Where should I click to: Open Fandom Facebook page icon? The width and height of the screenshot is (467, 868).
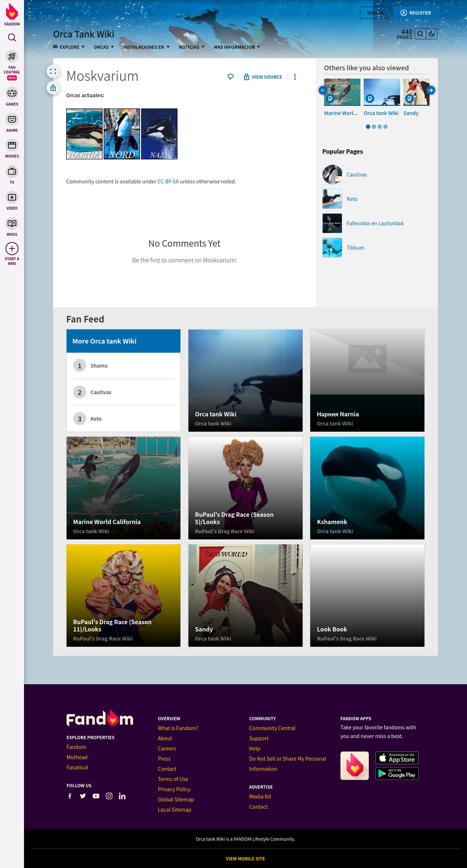click(x=70, y=796)
